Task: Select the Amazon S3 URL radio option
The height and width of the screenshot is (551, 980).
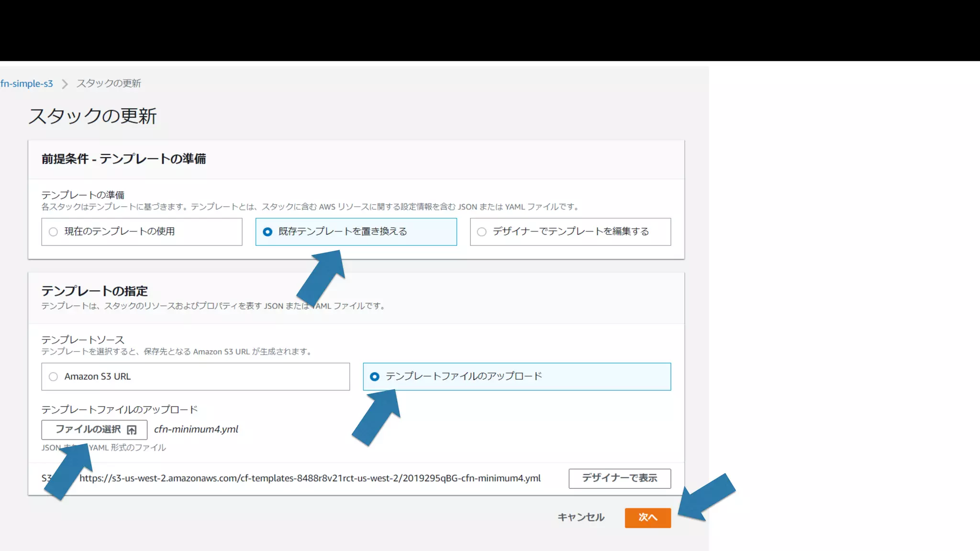Action: click(54, 377)
